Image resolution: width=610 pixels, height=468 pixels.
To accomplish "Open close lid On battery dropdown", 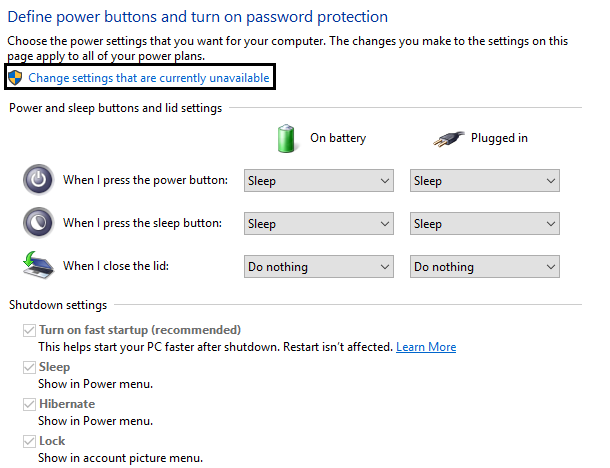I will coord(319,267).
